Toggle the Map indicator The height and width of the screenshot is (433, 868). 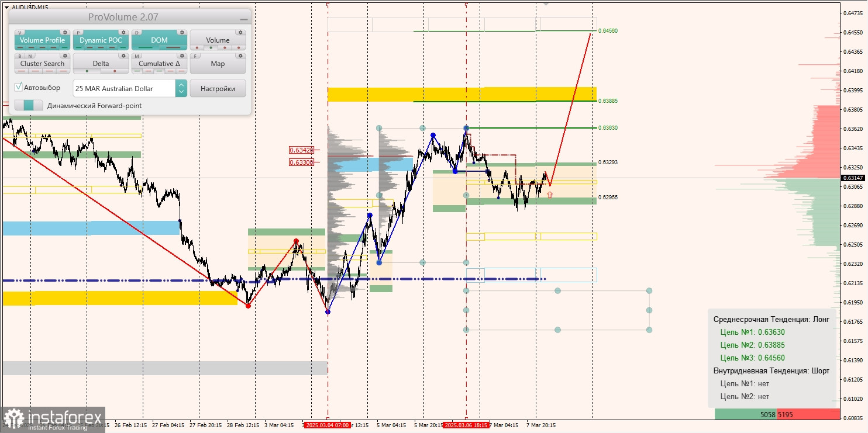point(218,63)
